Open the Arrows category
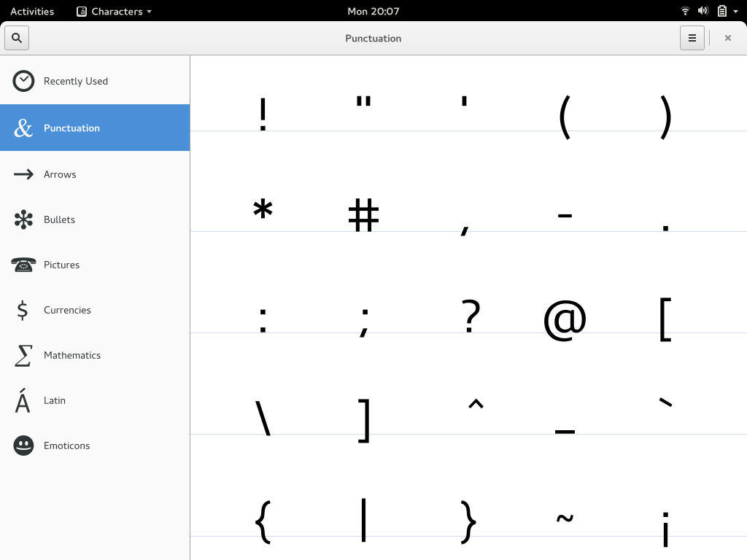 [60, 174]
